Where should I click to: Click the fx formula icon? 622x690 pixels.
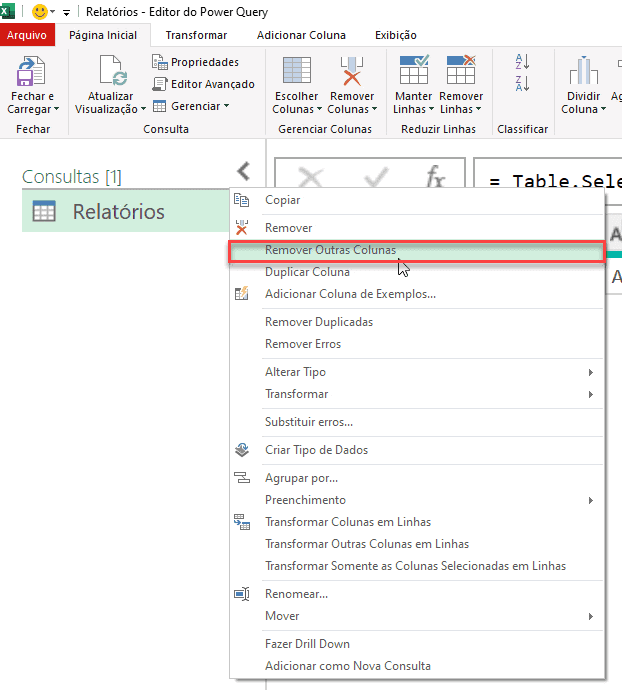[x=435, y=177]
